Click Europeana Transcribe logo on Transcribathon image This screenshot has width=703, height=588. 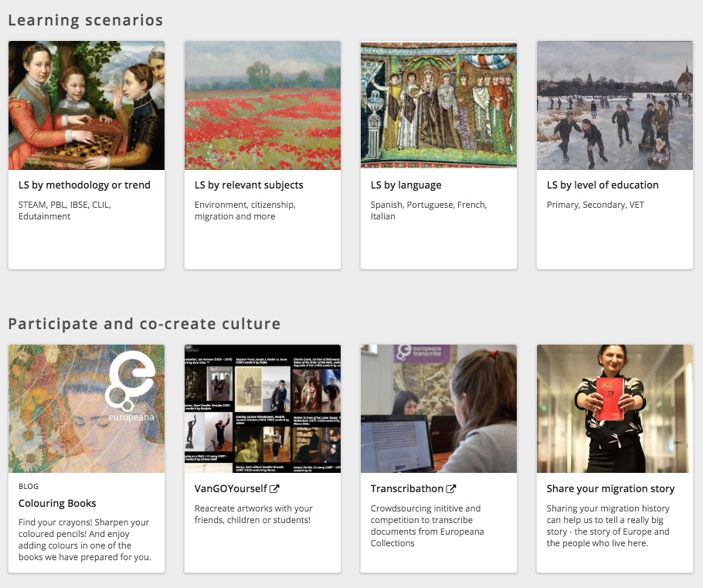click(x=422, y=354)
